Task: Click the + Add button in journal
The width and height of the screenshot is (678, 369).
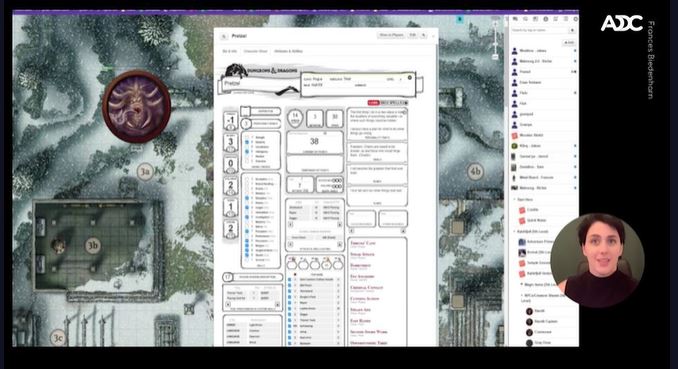Action: coord(569,42)
